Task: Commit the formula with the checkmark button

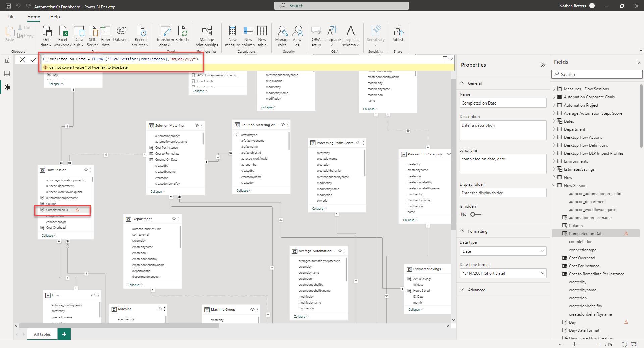Action: tap(33, 59)
